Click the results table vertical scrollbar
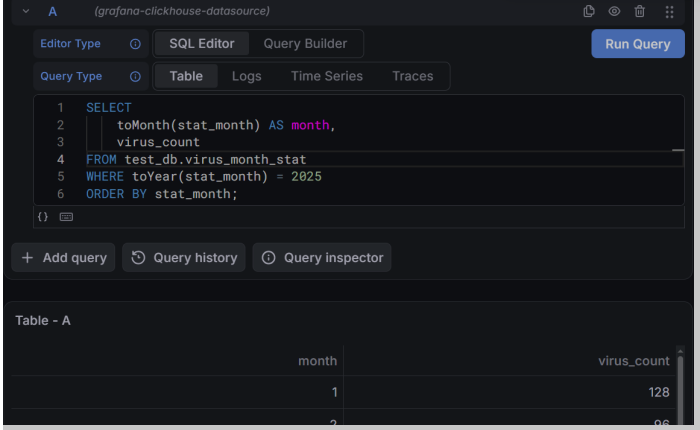This screenshot has height=430, width=700. pos(680,388)
